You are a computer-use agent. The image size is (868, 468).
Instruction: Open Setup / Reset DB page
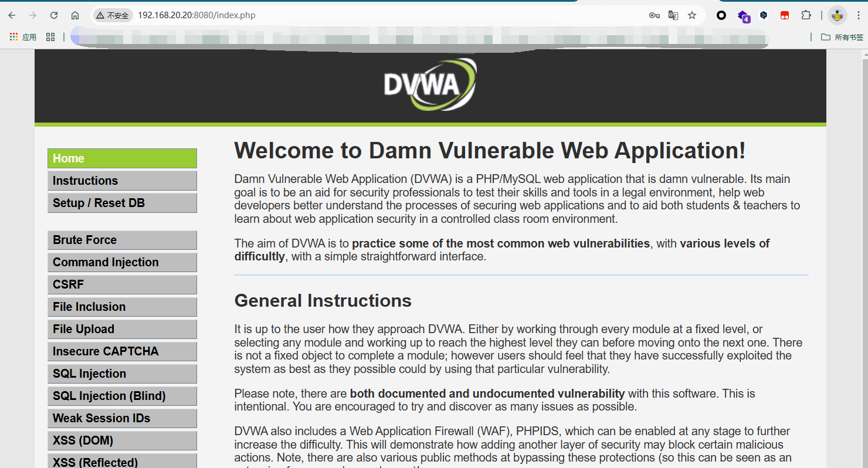[x=122, y=203]
